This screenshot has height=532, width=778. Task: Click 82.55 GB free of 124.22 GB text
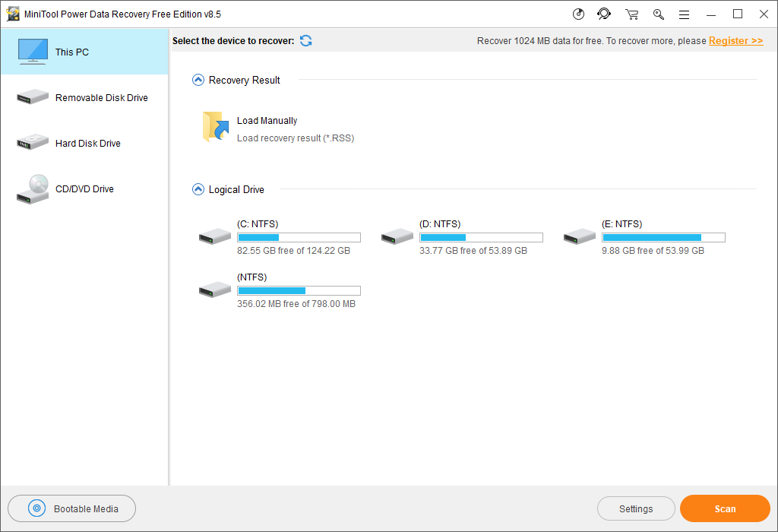pos(293,251)
